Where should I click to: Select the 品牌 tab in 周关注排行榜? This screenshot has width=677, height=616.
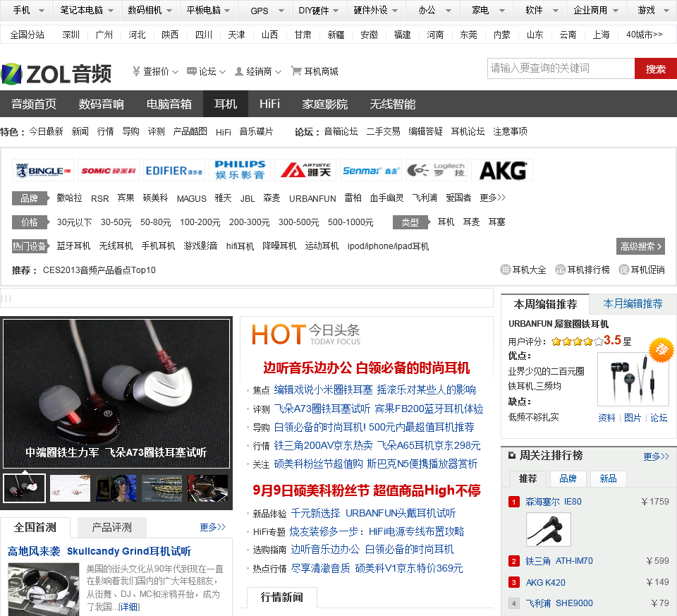pos(568,478)
